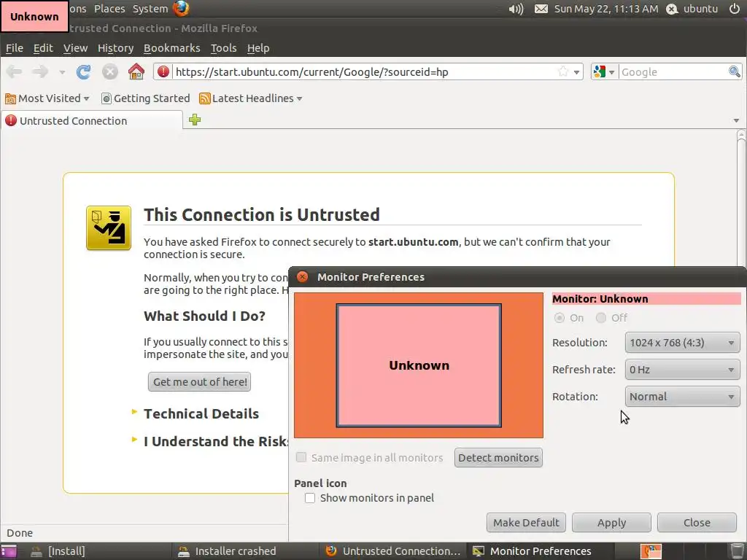Viewport: 747px width, 560px height.
Task: Open the trash icon in bottom panel
Action: (x=737, y=551)
